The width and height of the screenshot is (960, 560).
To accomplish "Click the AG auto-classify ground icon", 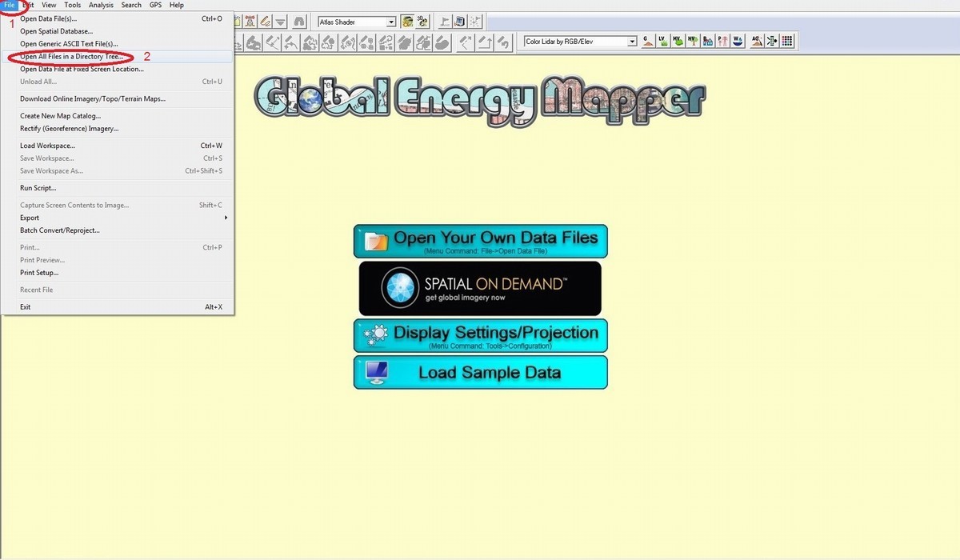I will (757, 41).
